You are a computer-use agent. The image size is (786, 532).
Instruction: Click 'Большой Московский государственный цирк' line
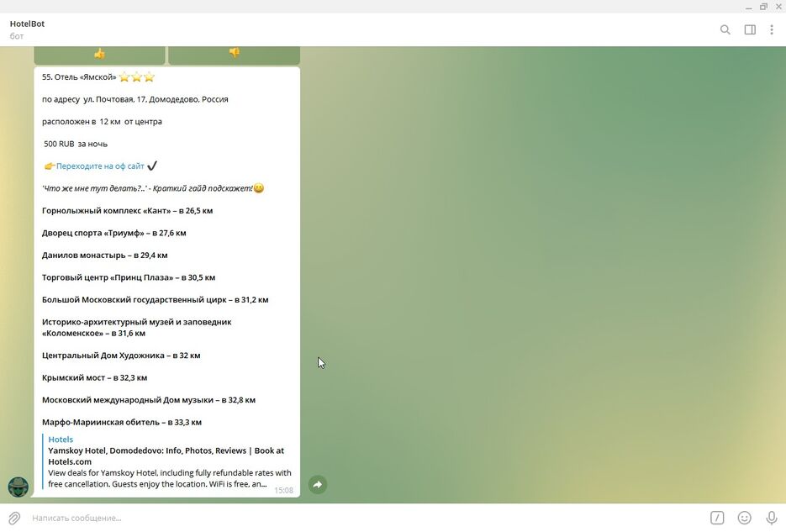click(155, 300)
